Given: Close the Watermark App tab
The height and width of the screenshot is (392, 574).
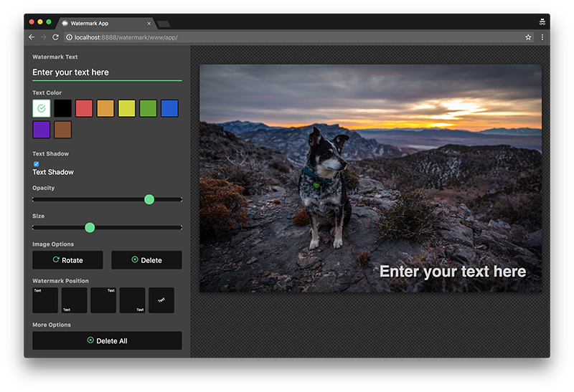Looking at the screenshot, I should 149,24.
